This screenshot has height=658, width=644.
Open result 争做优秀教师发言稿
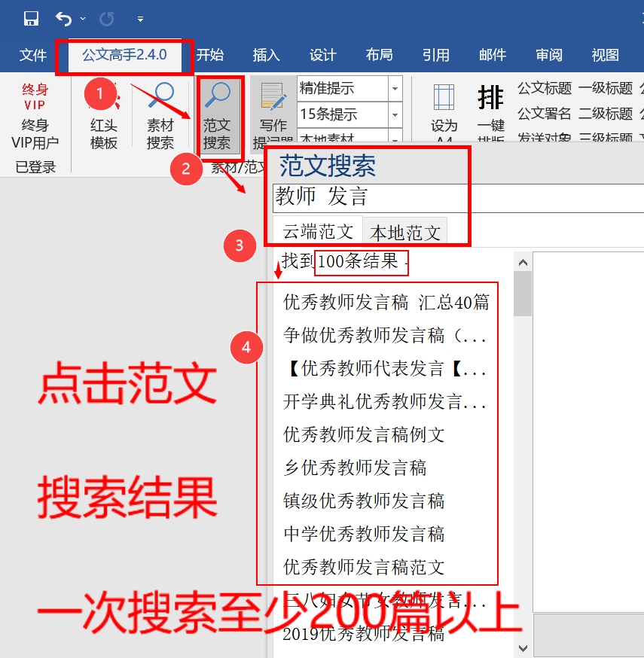(385, 336)
